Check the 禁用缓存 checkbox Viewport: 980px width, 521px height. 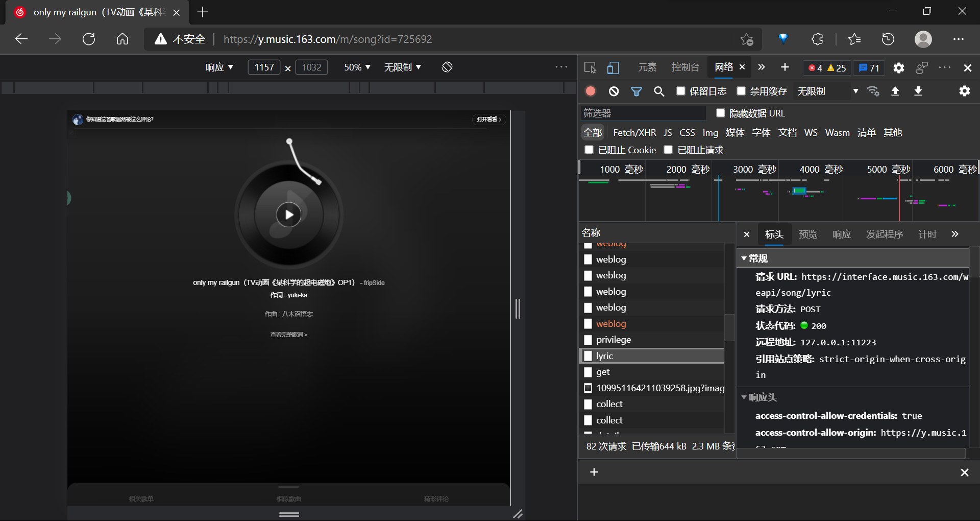click(741, 91)
